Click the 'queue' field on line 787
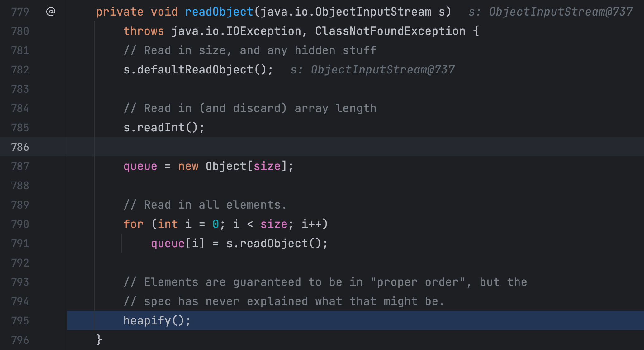 click(x=140, y=166)
